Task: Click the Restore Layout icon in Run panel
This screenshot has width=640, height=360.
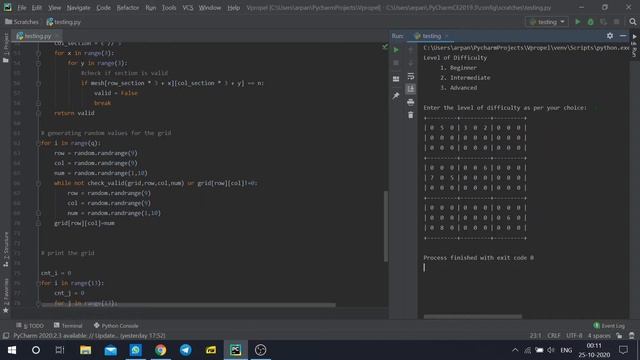Action: [396, 79]
